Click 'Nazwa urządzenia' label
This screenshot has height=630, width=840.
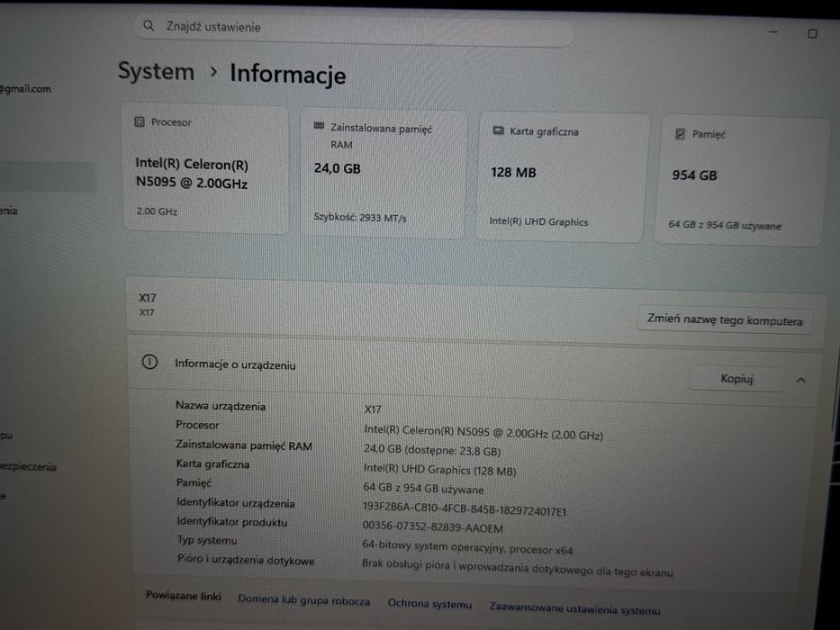221,406
